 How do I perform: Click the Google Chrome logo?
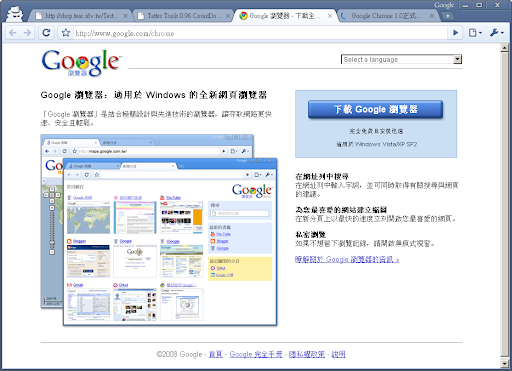(81, 63)
